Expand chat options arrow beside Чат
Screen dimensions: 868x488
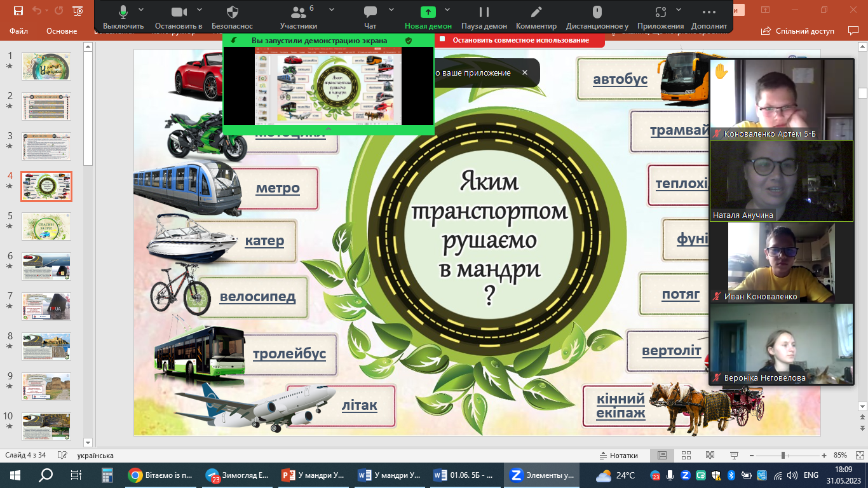coord(391,10)
